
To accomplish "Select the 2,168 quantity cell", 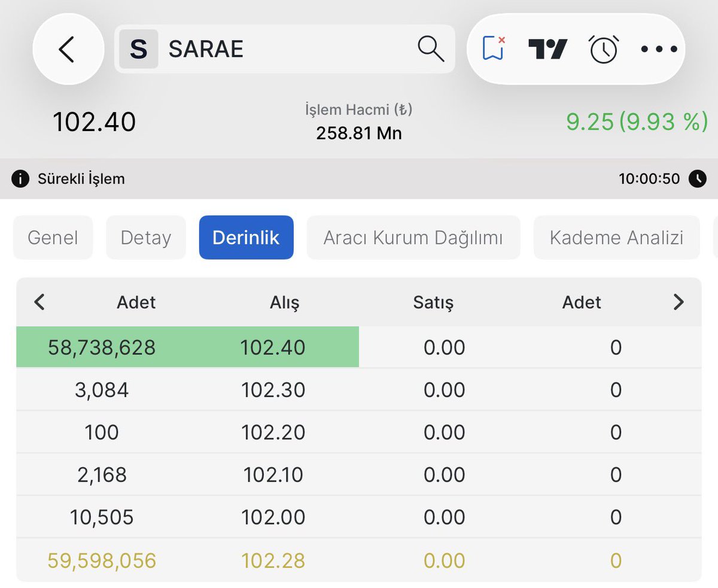I will [x=102, y=474].
